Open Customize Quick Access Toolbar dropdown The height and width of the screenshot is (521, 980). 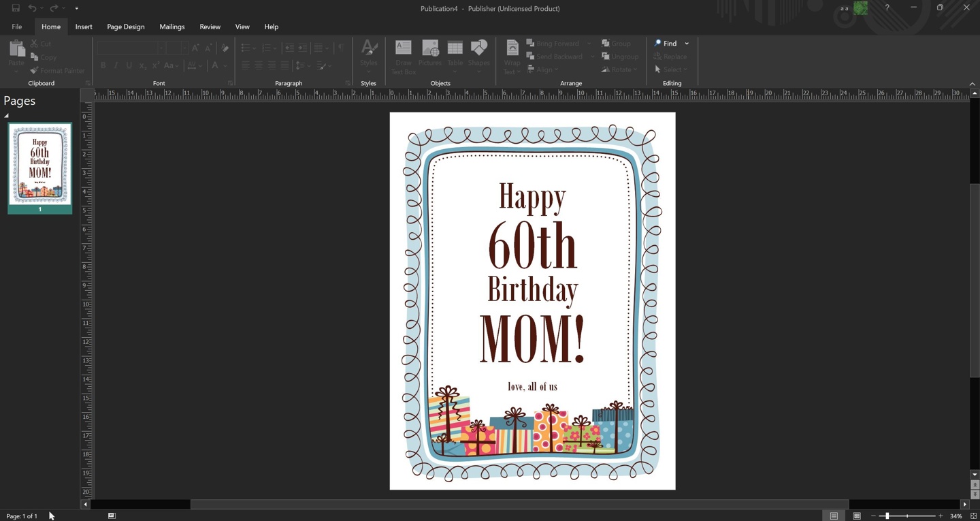coord(77,8)
